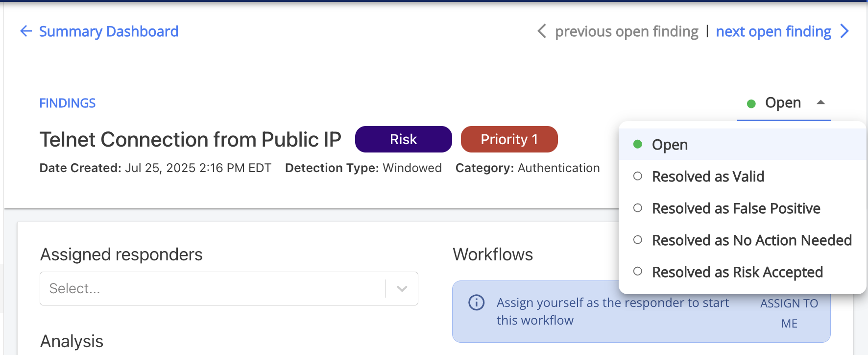Viewport: 868px width, 355px height.
Task: Click the Category Authentication text
Action: tap(528, 168)
